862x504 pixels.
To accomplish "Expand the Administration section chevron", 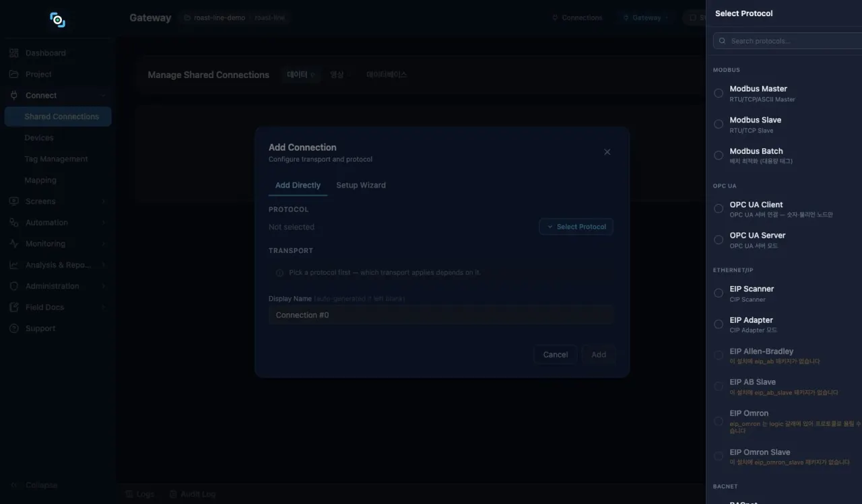I will (x=104, y=286).
